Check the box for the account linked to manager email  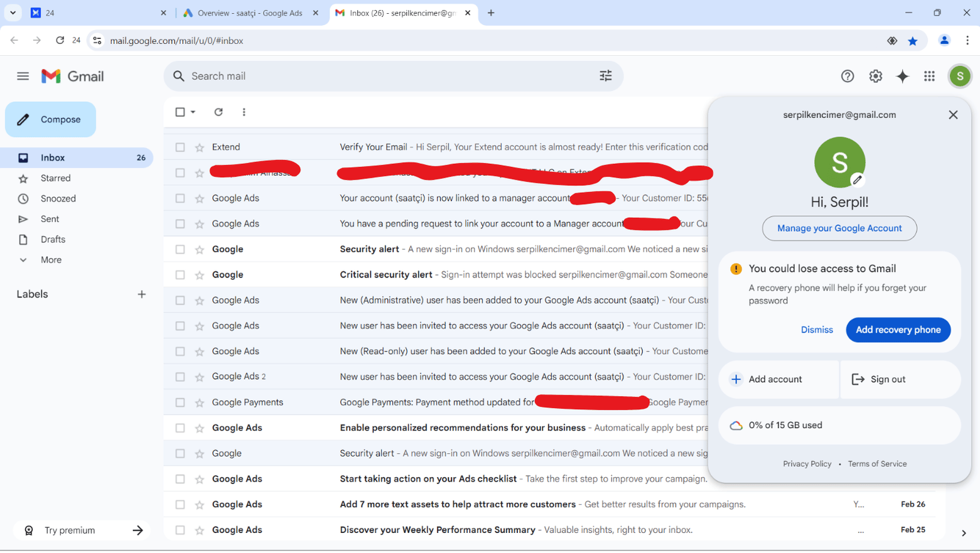tap(180, 198)
